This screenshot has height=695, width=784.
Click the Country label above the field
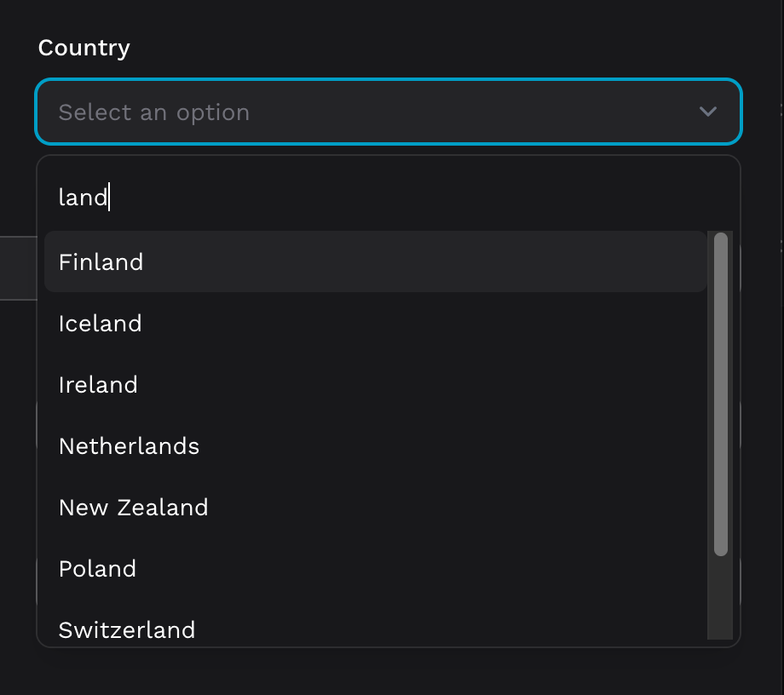point(84,48)
